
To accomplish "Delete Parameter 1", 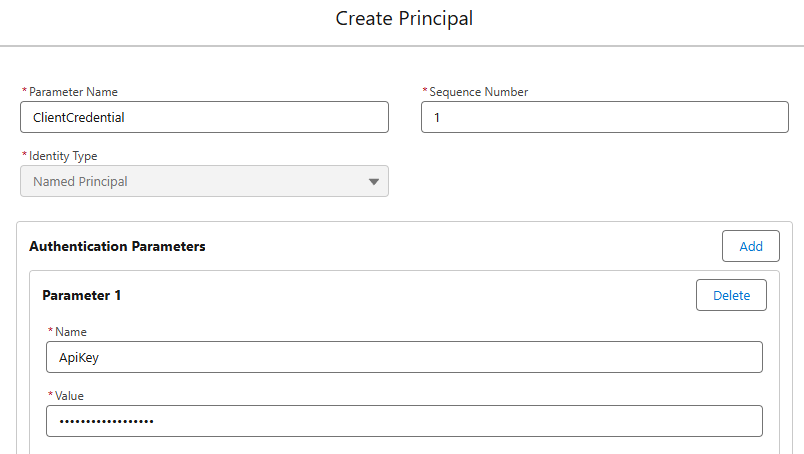I will pyautogui.click(x=730, y=295).
